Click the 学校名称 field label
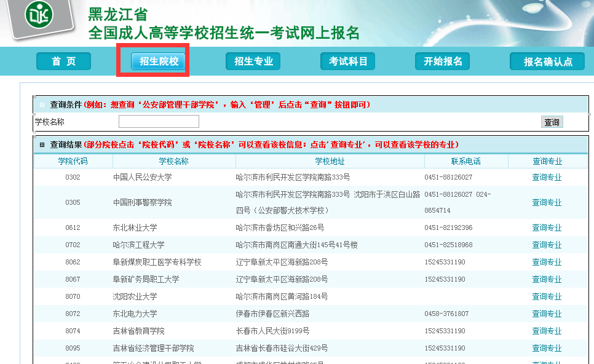This screenshot has height=364, width=594. (50, 122)
